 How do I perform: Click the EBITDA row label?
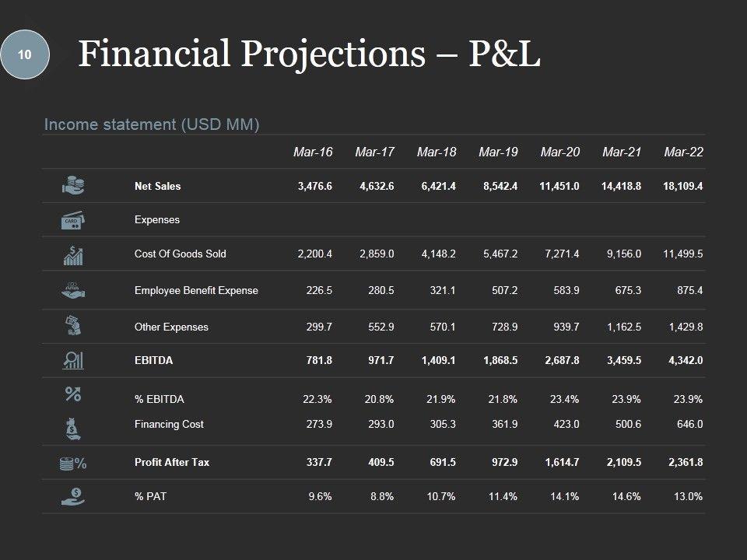coord(153,361)
